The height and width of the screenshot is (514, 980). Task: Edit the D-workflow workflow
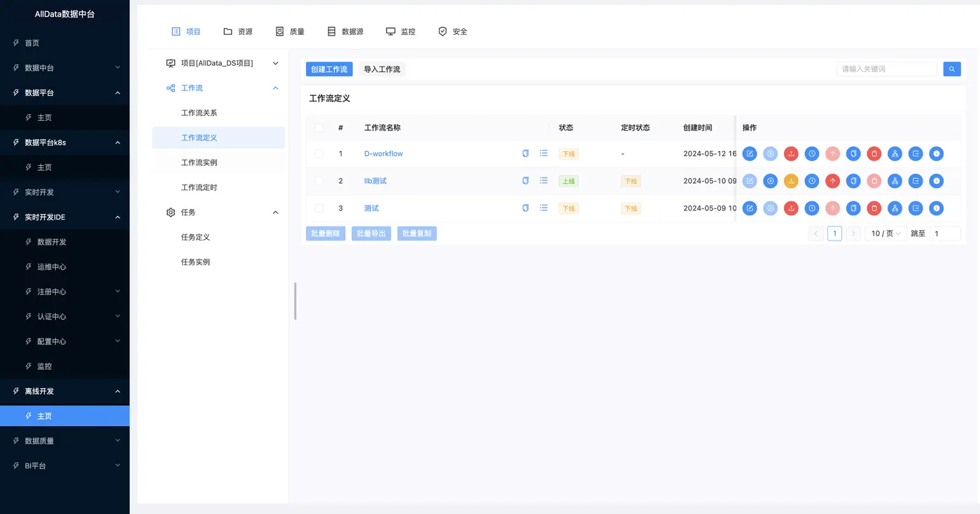click(x=750, y=154)
